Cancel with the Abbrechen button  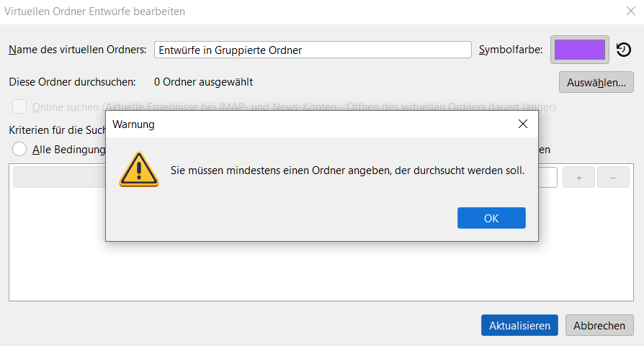click(599, 325)
